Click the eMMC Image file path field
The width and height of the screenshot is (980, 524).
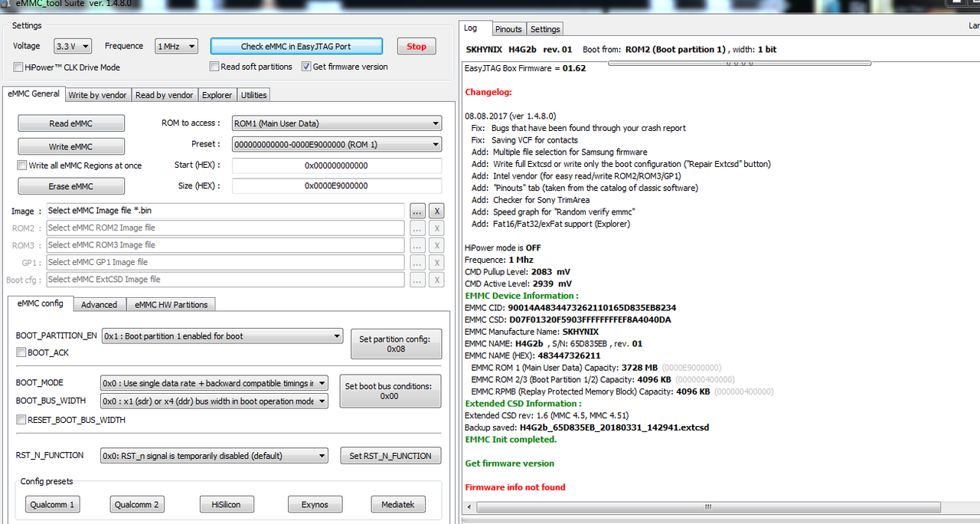[x=225, y=211]
